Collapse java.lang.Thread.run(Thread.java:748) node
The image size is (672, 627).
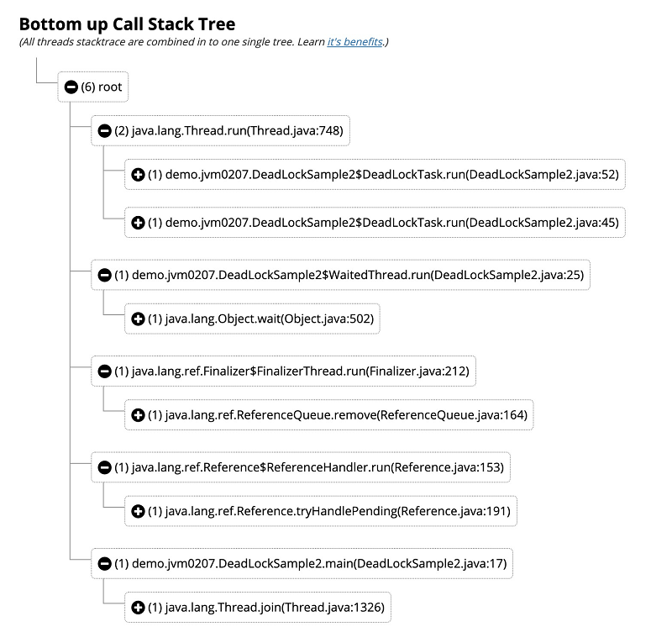coord(105,130)
